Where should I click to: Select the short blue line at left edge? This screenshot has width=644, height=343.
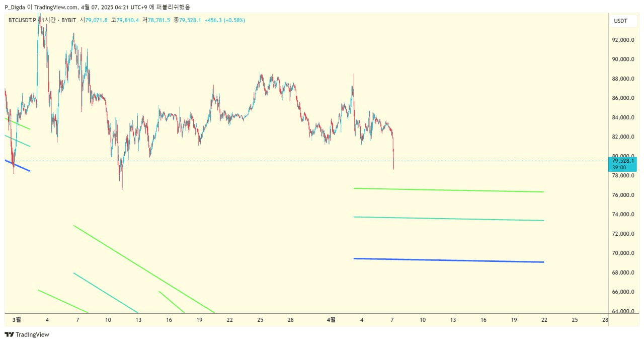click(x=17, y=166)
